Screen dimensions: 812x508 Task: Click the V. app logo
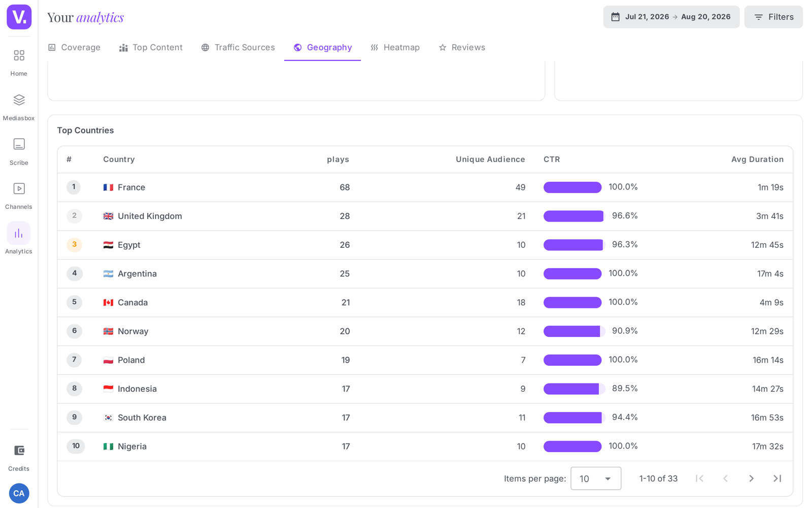click(x=19, y=17)
